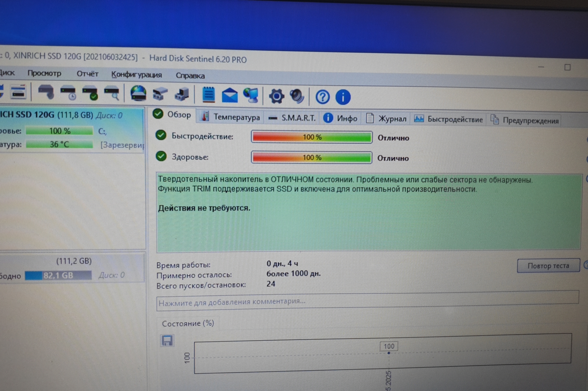The image size is (588, 391).
Task: Click the blue envelope email icon
Action: click(x=230, y=95)
